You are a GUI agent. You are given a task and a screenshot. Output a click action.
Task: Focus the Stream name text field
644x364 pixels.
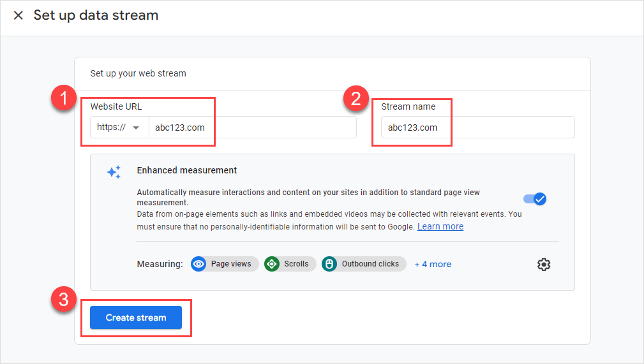(473, 127)
